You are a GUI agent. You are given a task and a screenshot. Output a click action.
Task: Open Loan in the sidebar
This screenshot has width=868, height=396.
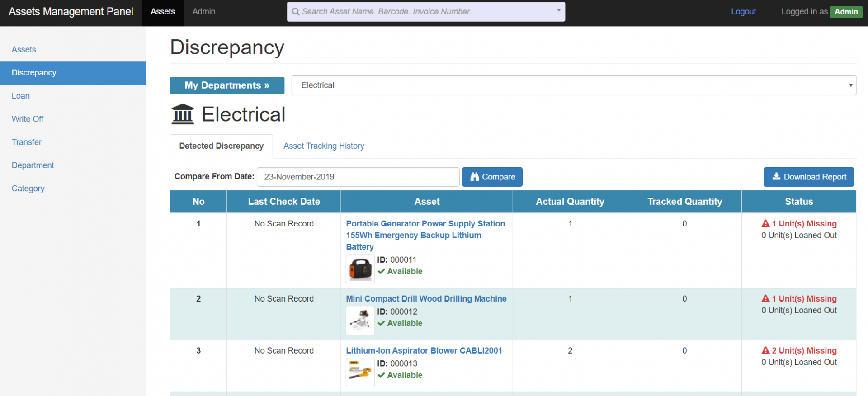pos(73,96)
